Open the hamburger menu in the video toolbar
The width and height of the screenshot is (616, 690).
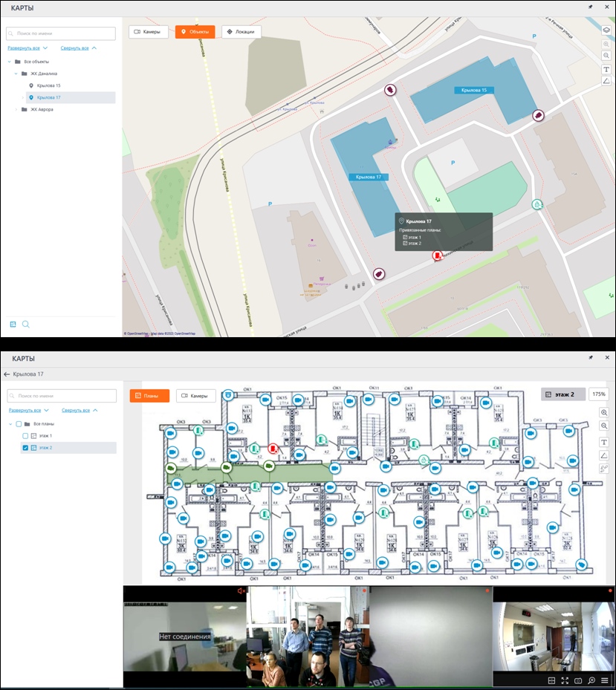605,680
